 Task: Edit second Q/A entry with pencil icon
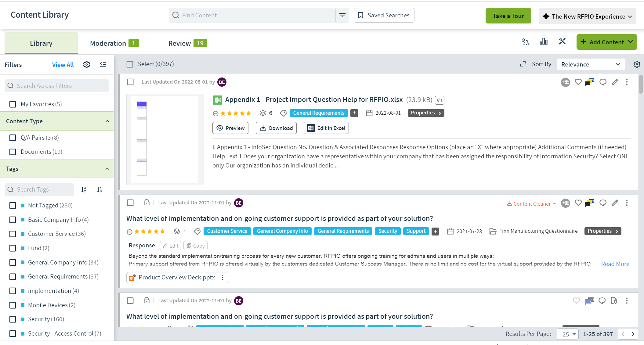(x=615, y=203)
